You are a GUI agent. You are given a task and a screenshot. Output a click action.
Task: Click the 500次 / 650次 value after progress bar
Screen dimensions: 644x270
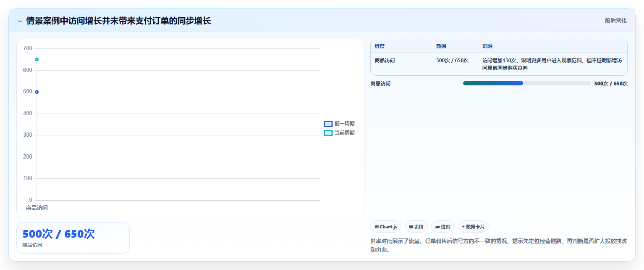611,84
